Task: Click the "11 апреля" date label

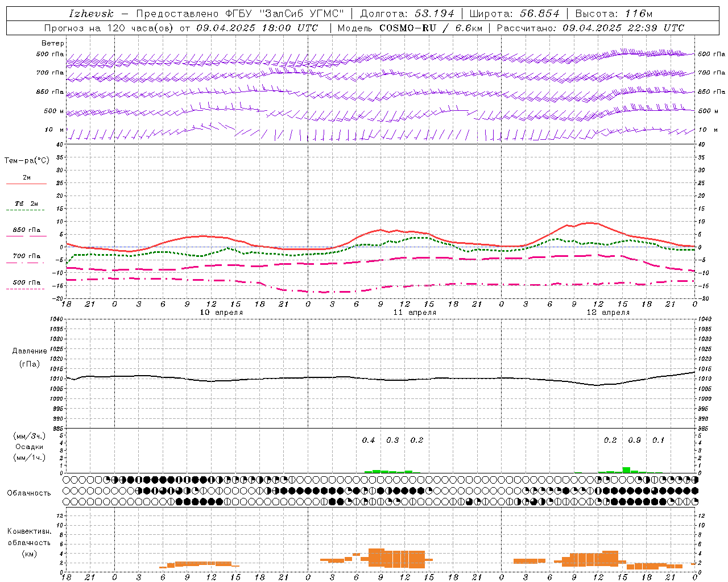Action: pos(415,313)
